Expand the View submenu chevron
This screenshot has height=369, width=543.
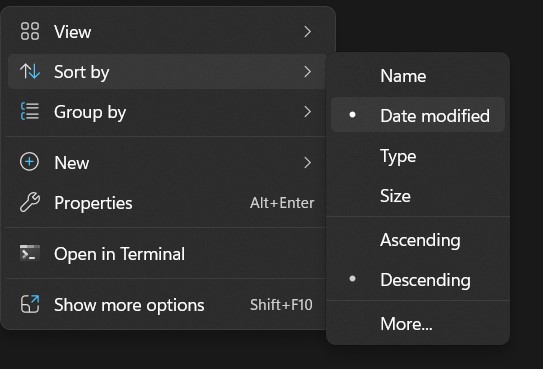pos(307,32)
